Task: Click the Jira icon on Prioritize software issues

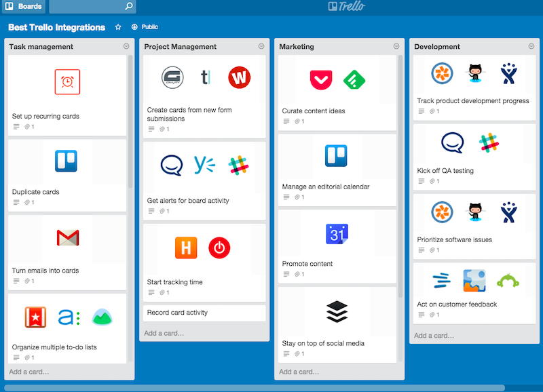Action: [x=508, y=212]
